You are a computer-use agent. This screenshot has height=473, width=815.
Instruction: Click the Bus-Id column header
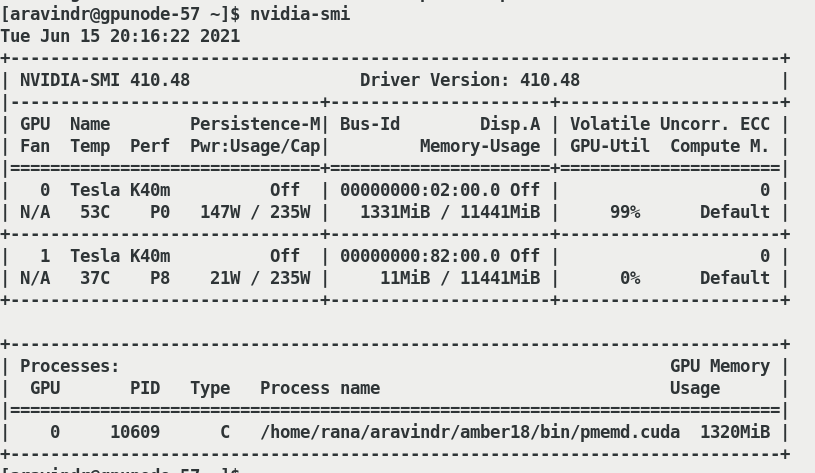tap(370, 124)
